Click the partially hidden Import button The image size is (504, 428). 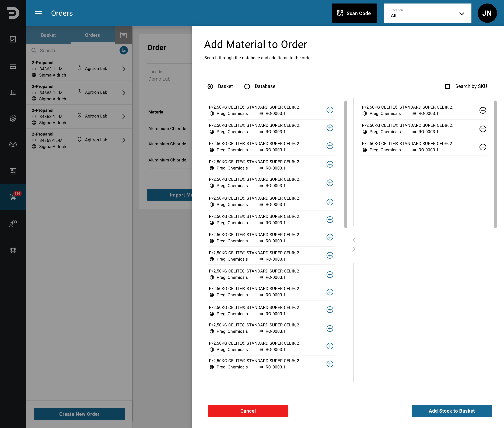[169, 195]
